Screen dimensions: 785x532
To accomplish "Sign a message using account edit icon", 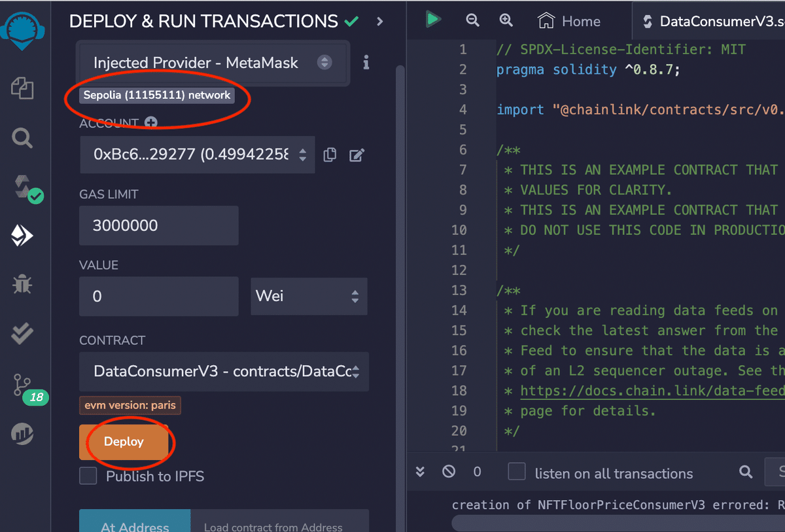I will 357,155.
